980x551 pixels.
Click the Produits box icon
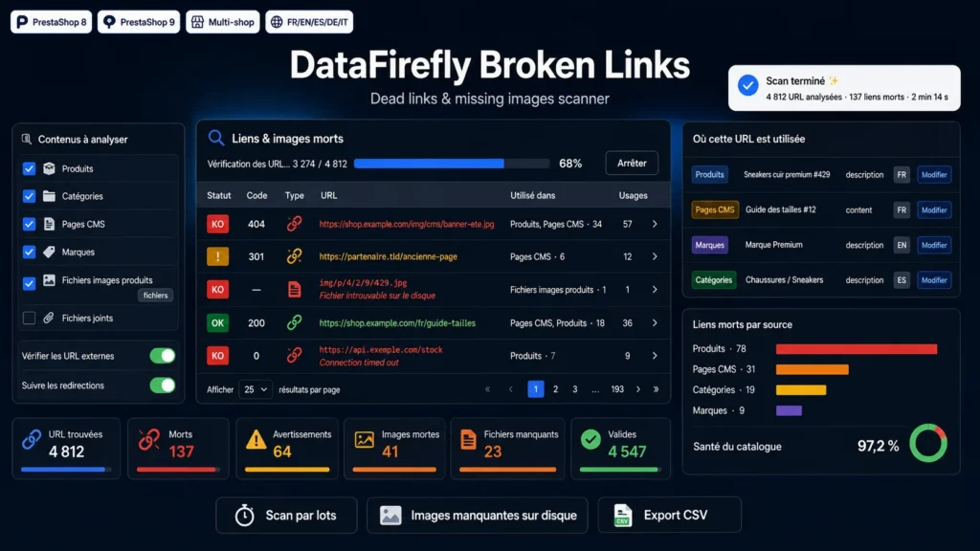point(49,168)
